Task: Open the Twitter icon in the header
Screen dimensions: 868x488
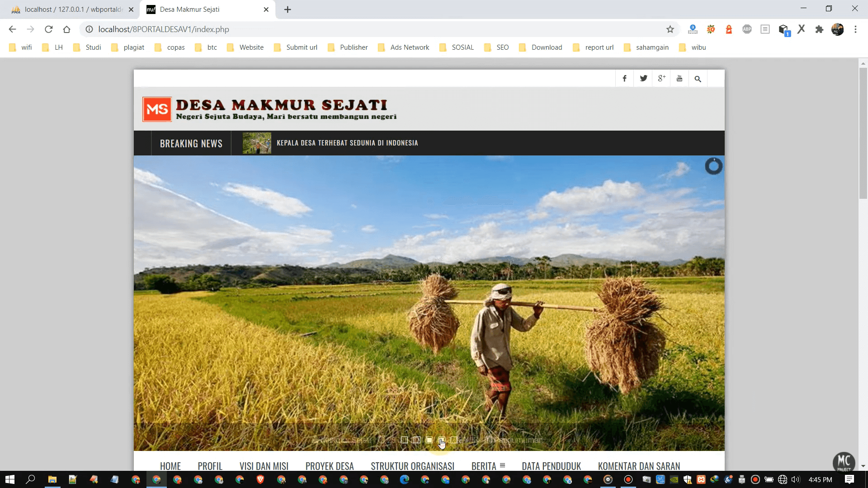Action: tap(643, 78)
